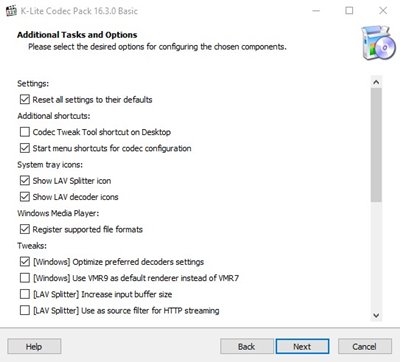The height and width of the screenshot is (362, 400).
Task: Uncheck Show LAV Splitter icon
Action: 25,180
